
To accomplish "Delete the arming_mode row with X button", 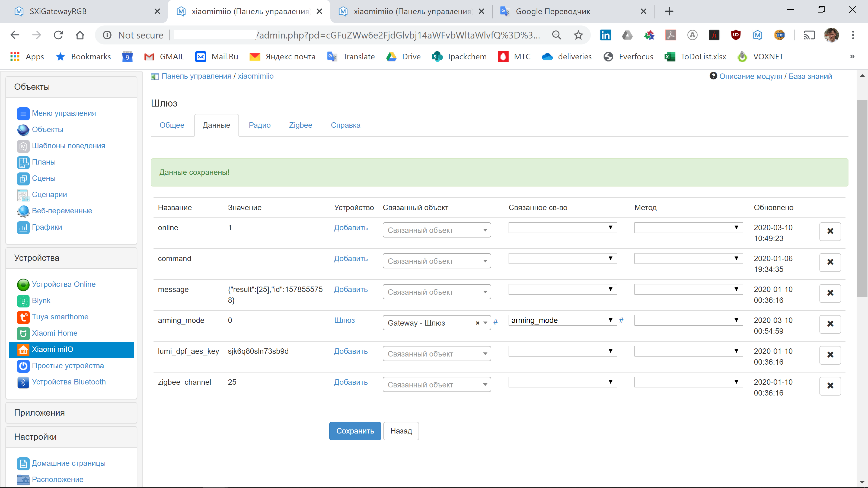I will (x=830, y=324).
